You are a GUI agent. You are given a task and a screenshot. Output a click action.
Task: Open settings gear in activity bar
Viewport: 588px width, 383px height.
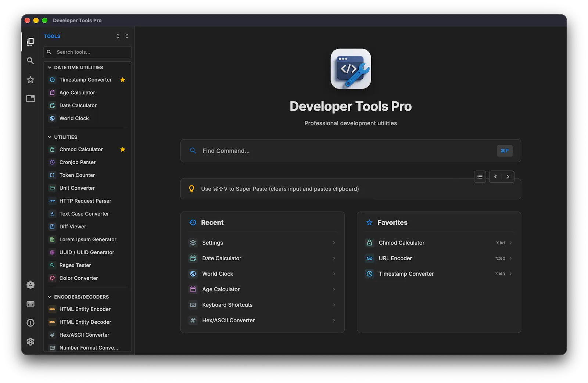(x=31, y=342)
